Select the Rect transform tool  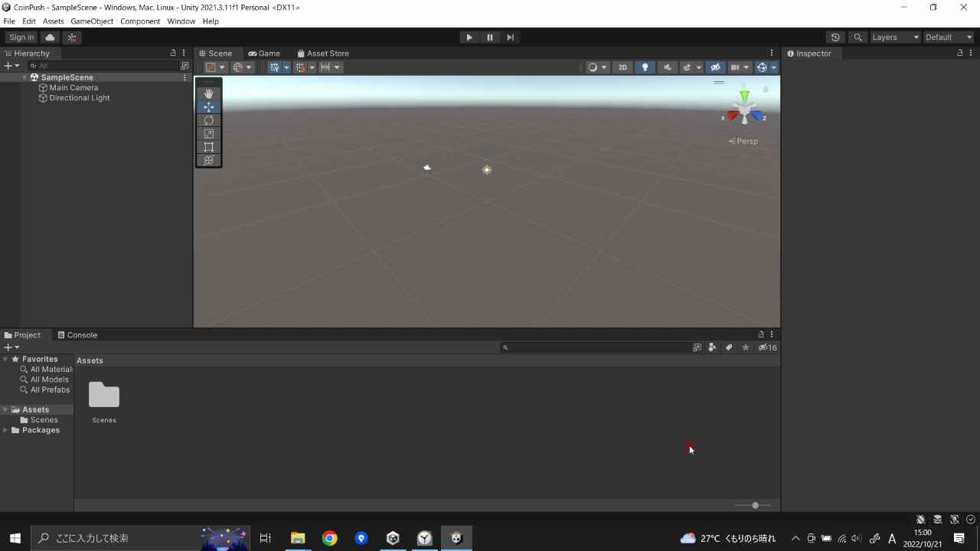[x=208, y=147]
